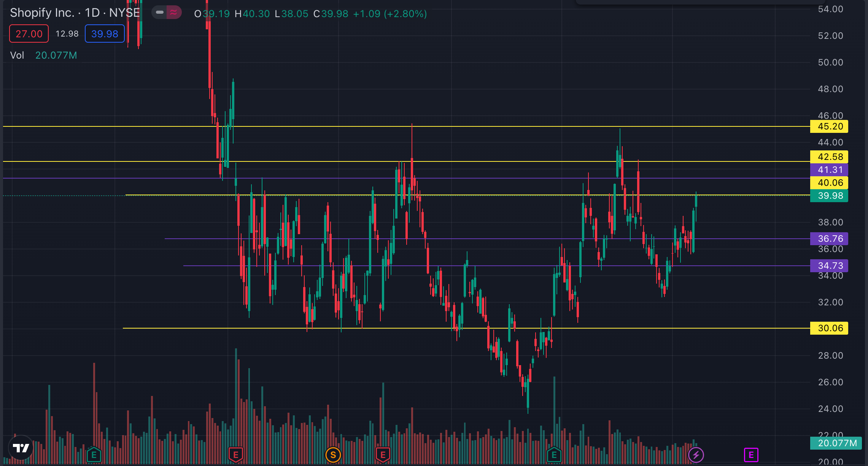868x466 pixels.
Task: Click the 12.98 spread value
Action: tap(67, 34)
